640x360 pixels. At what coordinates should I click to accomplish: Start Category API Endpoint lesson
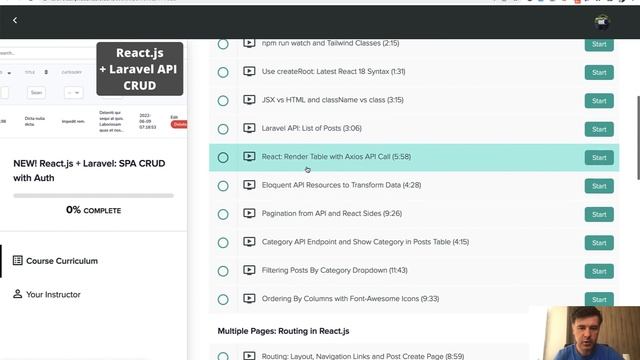pyautogui.click(x=599, y=243)
